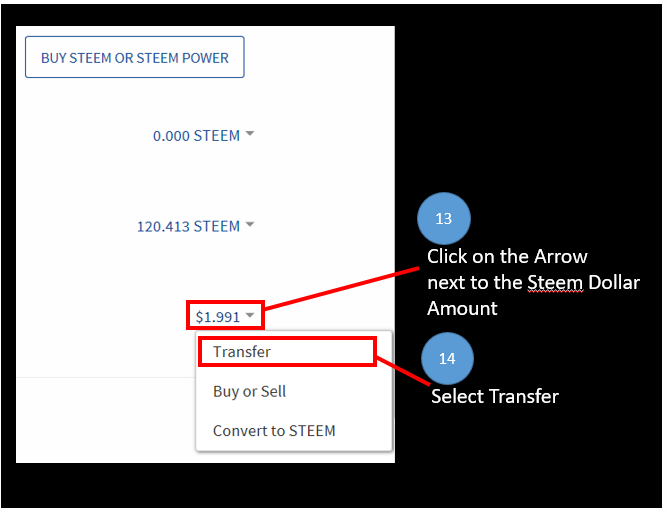Click the word Amount in the annotation

click(462, 308)
